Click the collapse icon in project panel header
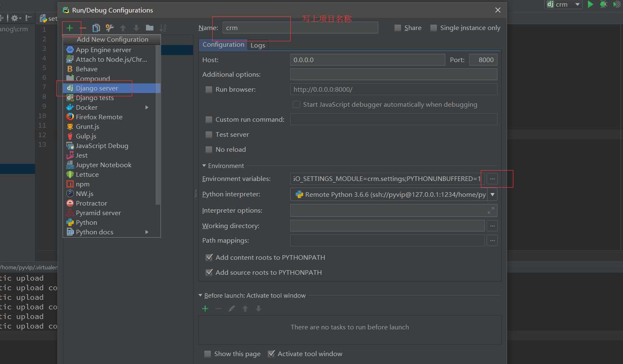 tap(28, 18)
